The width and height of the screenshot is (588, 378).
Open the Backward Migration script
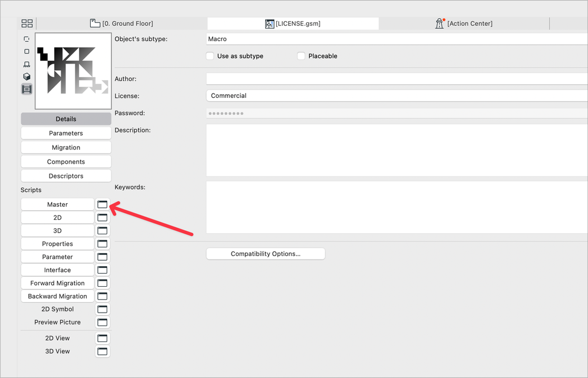[57, 296]
